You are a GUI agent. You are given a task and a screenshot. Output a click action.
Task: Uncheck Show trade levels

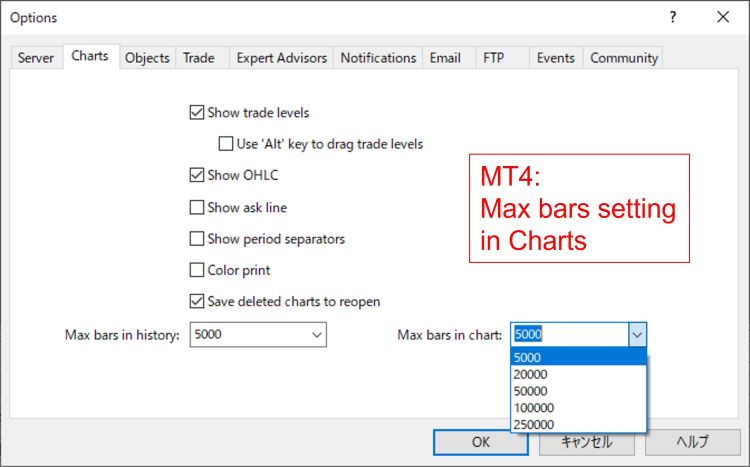pyautogui.click(x=197, y=113)
